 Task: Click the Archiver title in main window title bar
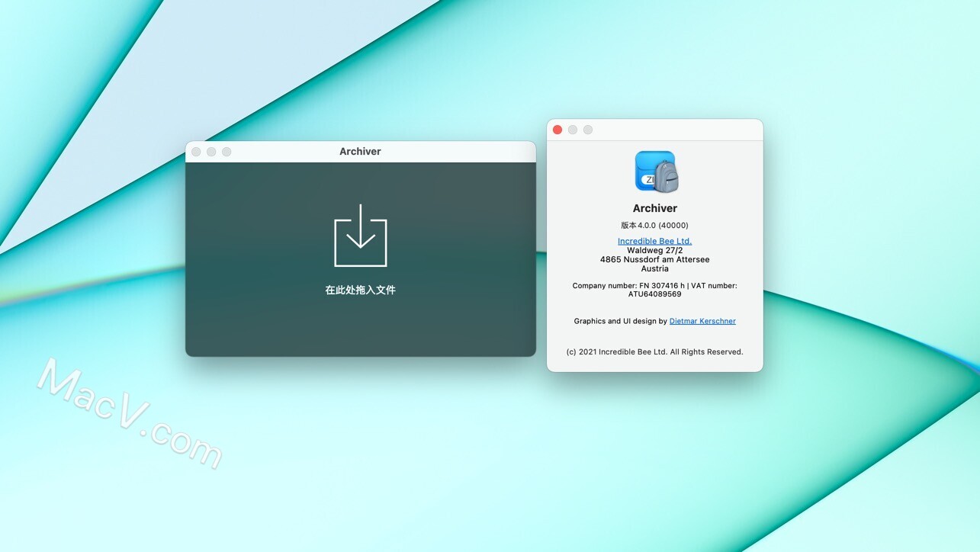360,152
